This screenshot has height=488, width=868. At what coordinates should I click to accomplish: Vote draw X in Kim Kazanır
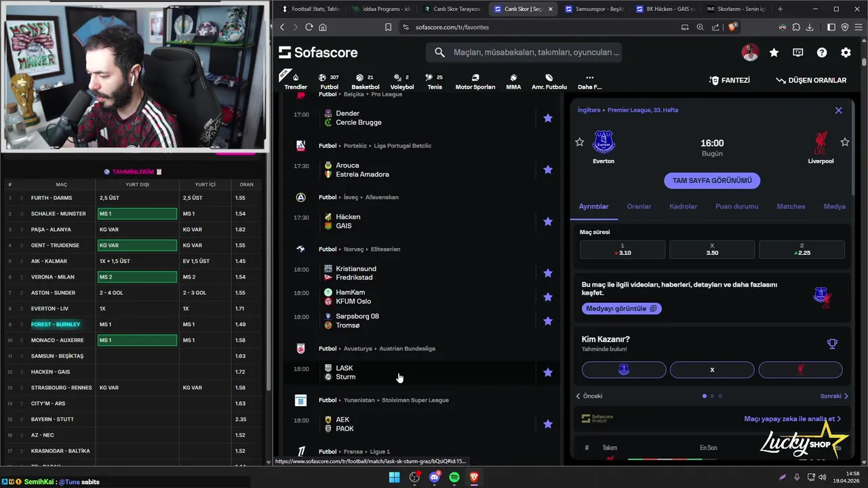pos(712,369)
